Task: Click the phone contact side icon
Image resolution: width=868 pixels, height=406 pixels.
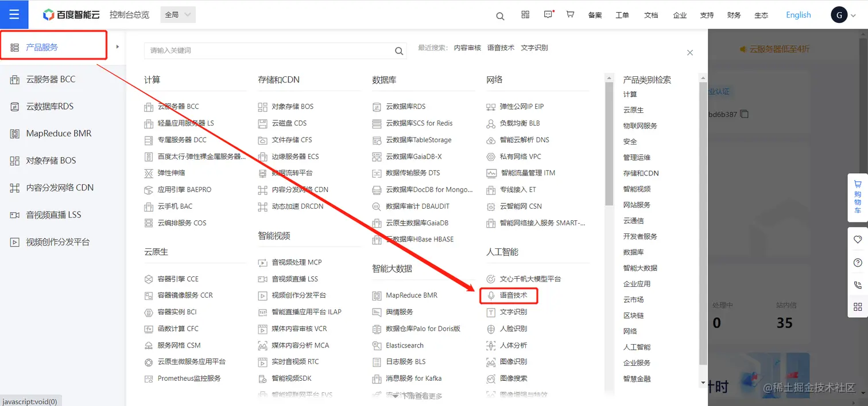Action: click(858, 284)
